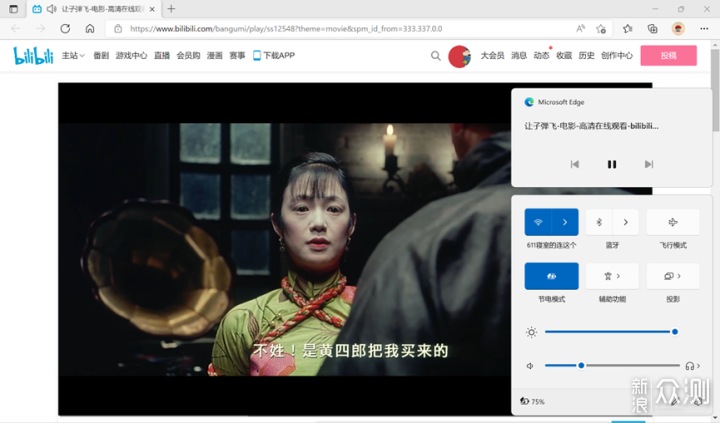Click the site lock info icon
Image resolution: width=720 pixels, height=423 pixels.
(x=118, y=28)
